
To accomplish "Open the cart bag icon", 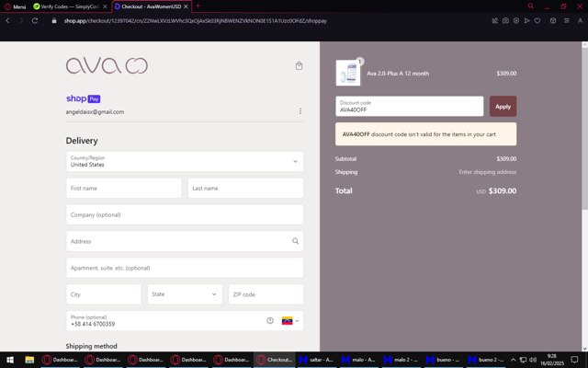I will [x=299, y=65].
